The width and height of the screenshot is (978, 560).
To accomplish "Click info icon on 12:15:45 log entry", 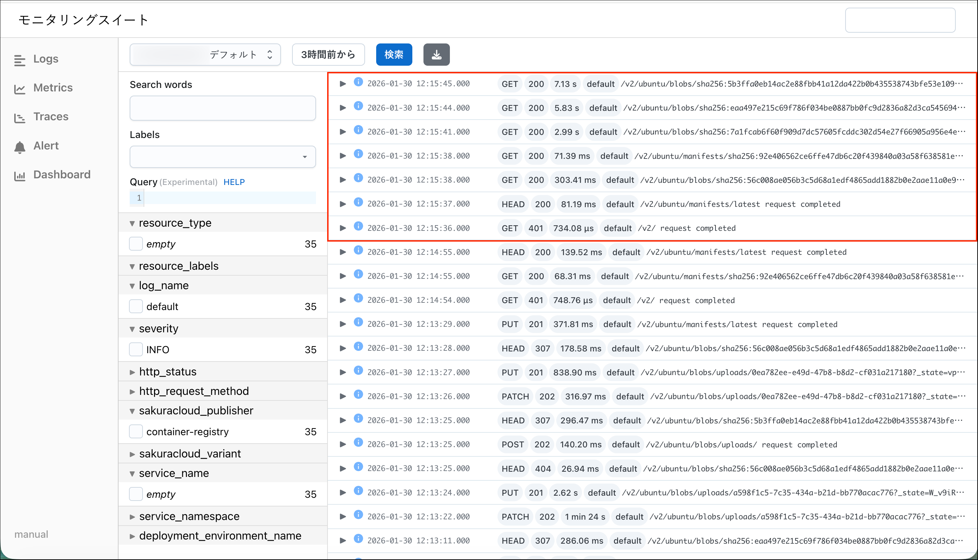I will pos(358,82).
